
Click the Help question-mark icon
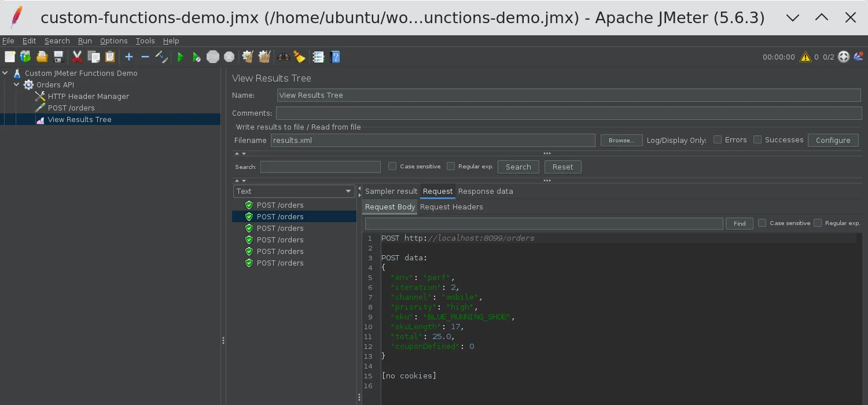tap(335, 57)
